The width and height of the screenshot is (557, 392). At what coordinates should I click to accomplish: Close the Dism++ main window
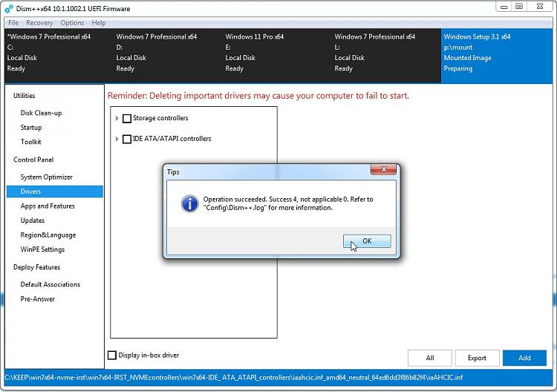(540, 7)
